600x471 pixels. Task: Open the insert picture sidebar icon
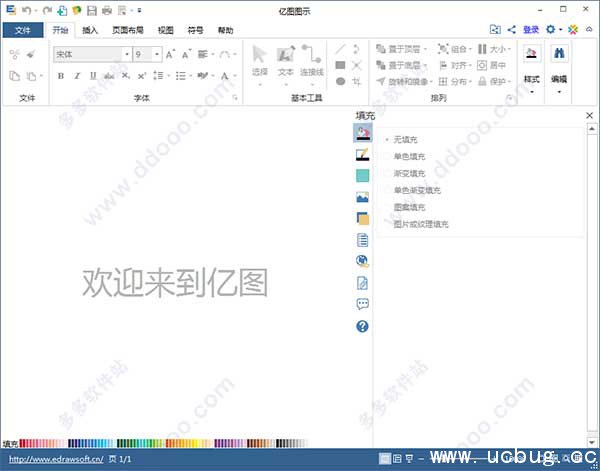click(362, 197)
